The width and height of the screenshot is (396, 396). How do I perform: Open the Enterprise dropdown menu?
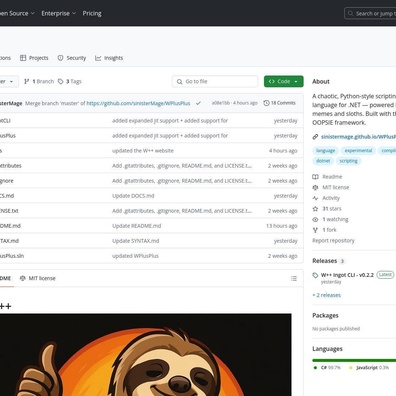(x=59, y=13)
